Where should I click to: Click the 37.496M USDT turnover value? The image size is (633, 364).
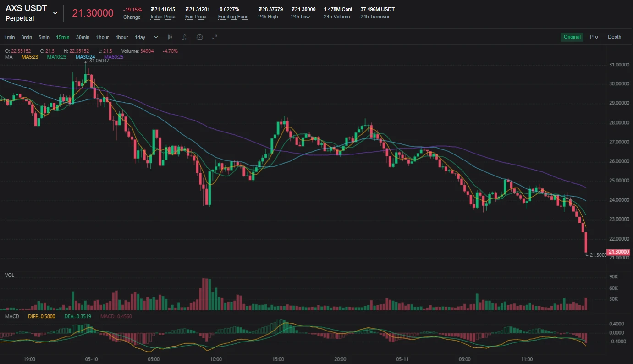(x=377, y=9)
